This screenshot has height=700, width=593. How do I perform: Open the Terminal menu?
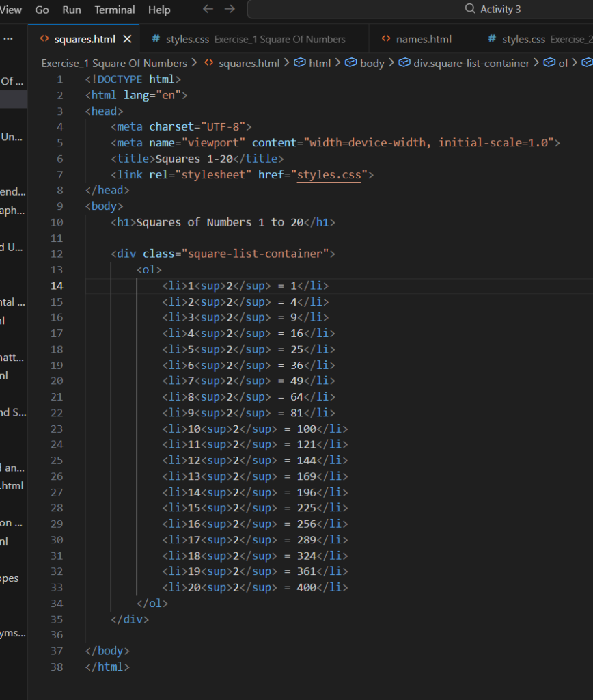(x=115, y=10)
